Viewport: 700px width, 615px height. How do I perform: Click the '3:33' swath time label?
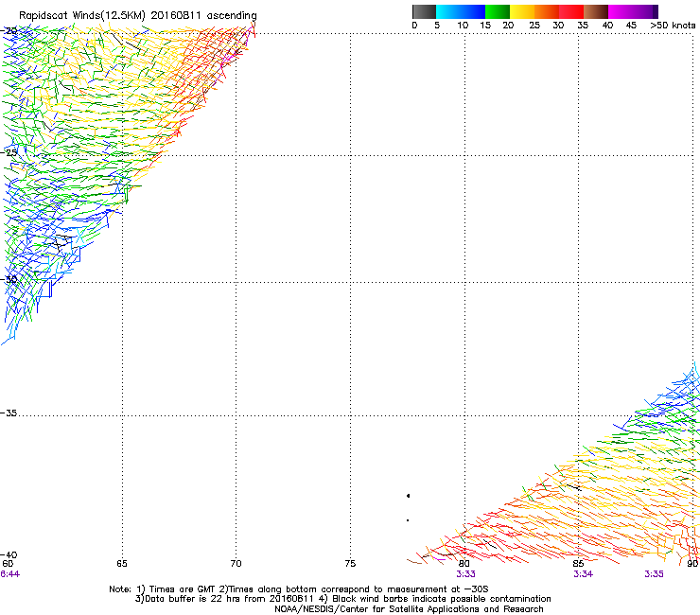coord(465,574)
